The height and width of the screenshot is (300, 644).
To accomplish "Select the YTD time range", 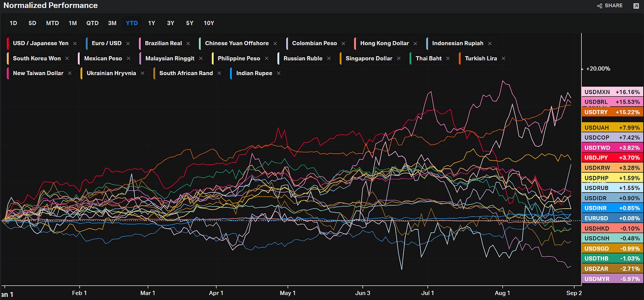I will 132,23.
